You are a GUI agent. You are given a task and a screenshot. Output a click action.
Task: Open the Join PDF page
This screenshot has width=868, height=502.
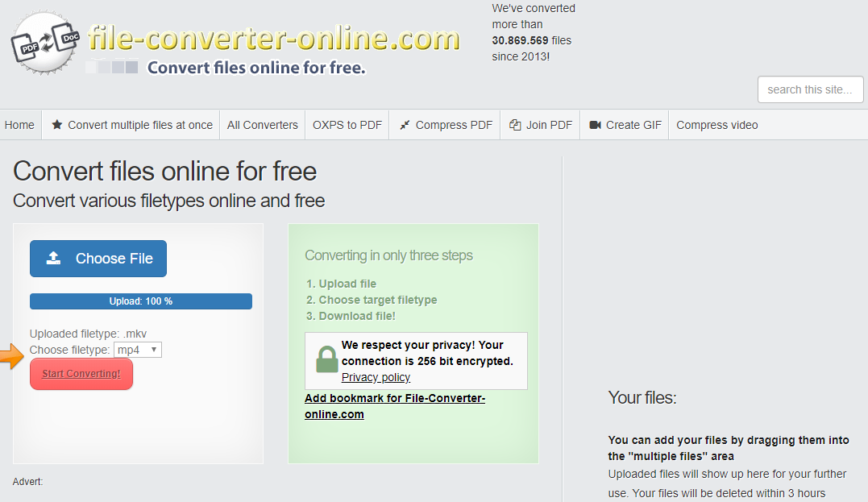(x=540, y=125)
